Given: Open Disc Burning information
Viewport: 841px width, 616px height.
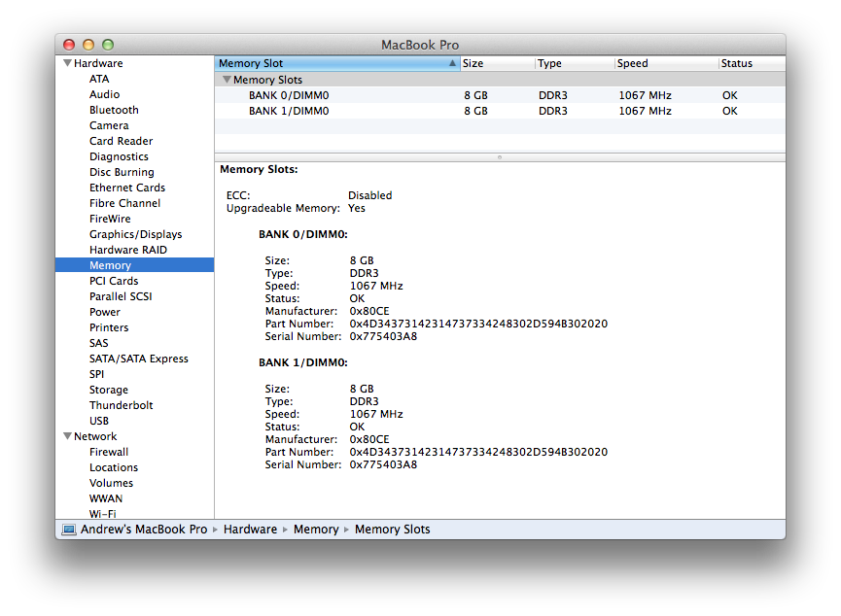Looking at the screenshot, I should [122, 172].
